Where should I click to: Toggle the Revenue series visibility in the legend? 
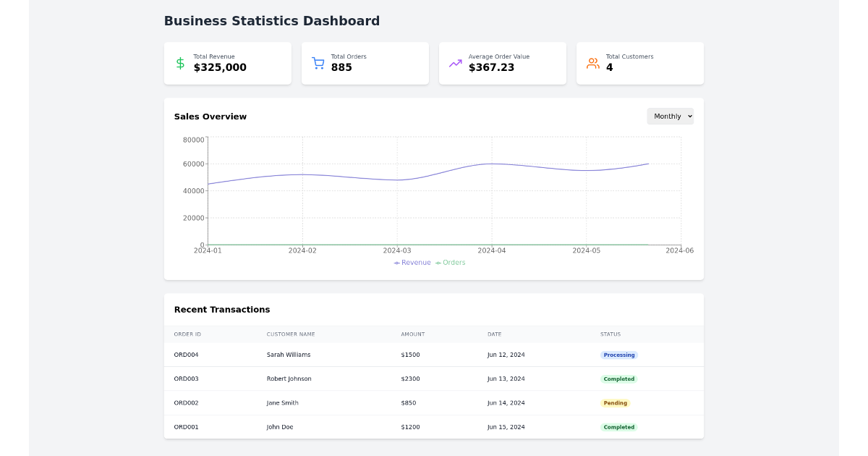(412, 262)
